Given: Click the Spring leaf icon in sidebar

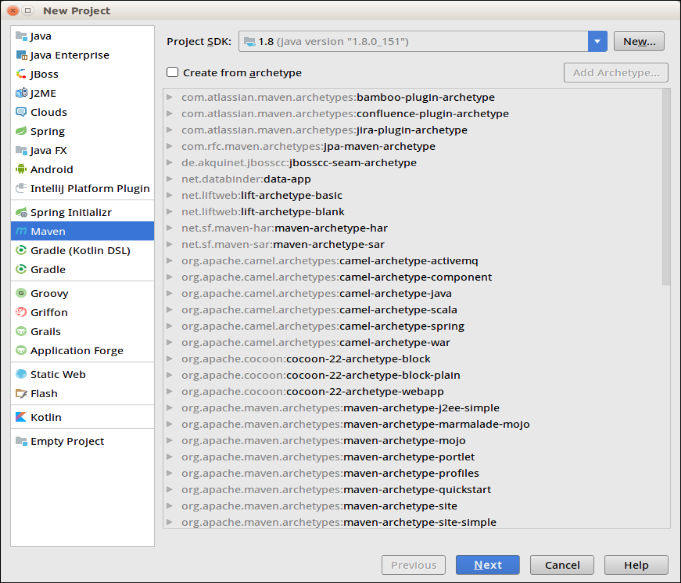Looking at the screenshot, I should coord(22,131).
